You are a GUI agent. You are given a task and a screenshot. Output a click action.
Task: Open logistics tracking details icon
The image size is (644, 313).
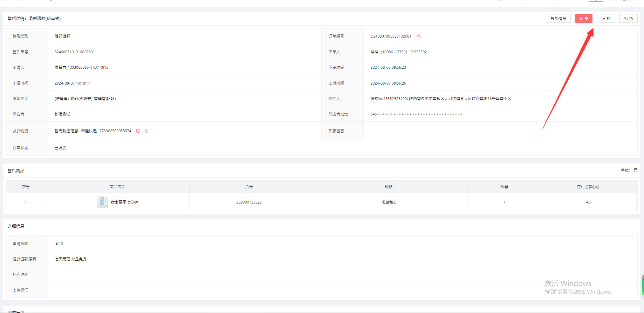pyautogui.click(x=147, y=131)
